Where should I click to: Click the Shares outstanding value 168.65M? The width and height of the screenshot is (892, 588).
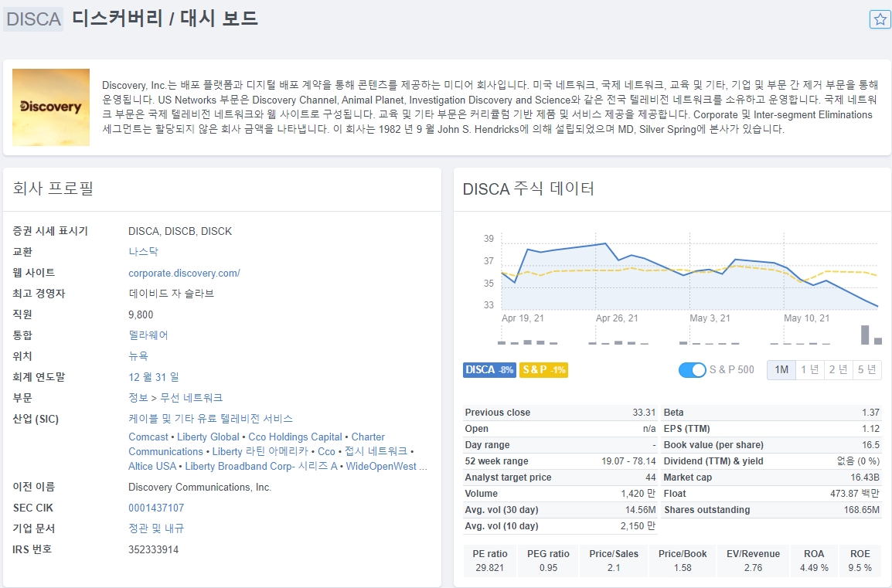(862, 510)
